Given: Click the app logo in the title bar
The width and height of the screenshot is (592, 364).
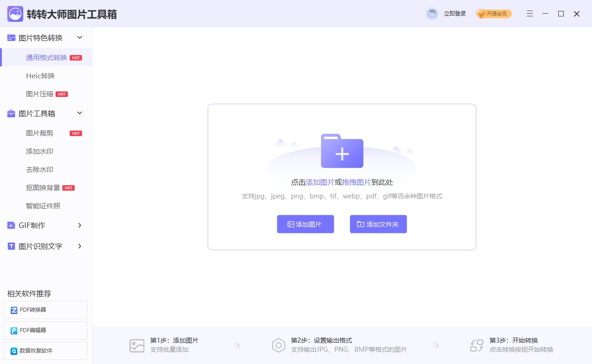Looking at the screenshot, I should tap(15, 14).
